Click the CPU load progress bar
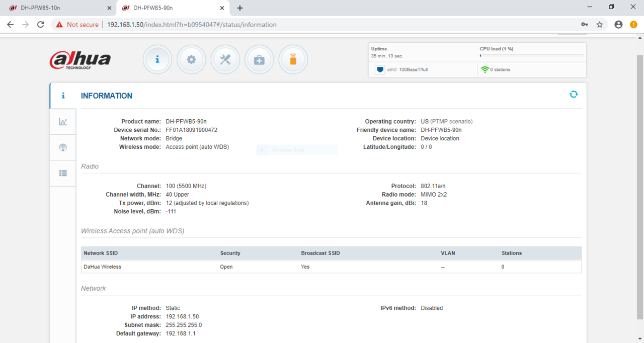Viewport: 644px width, 343px height. pyautogui.click(x=531, y=56)
